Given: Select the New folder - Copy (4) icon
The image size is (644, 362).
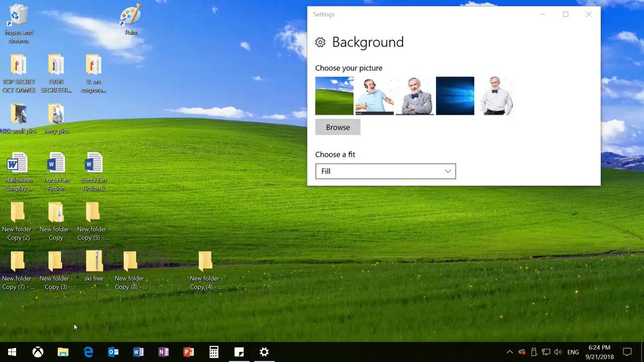Looking at the screenshot, I should coord(206,271).
